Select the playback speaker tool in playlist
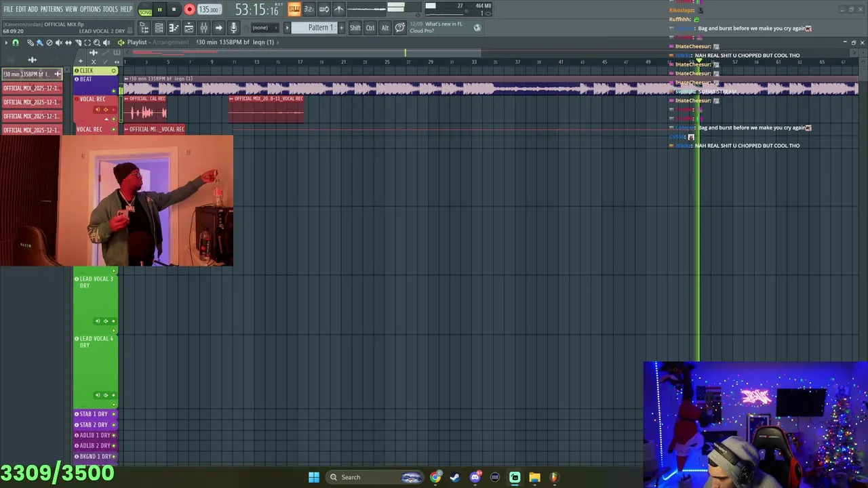This screenshot has height=488, width=868. point(106,43)
